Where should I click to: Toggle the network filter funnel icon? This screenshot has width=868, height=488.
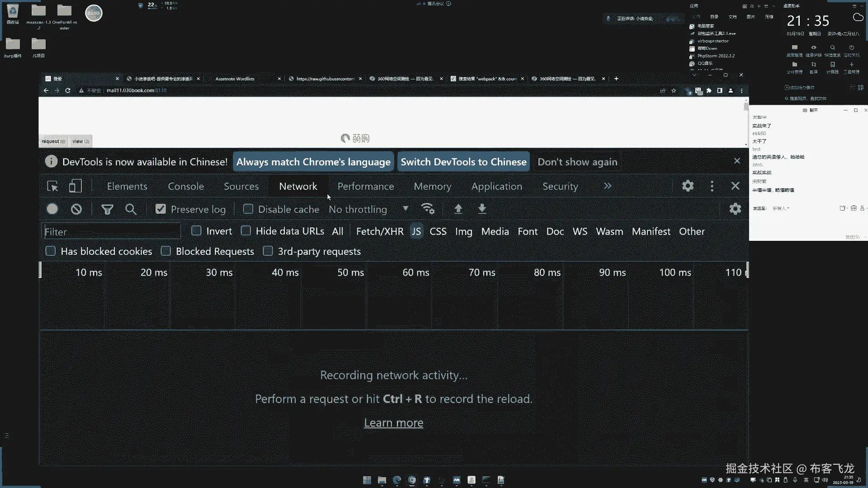point(107,209)
